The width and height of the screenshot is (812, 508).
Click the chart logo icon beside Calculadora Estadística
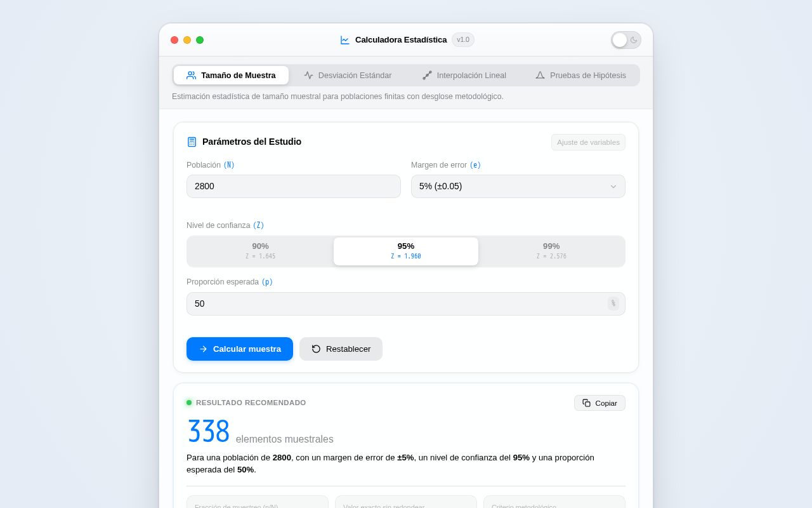tap(344, 40)
